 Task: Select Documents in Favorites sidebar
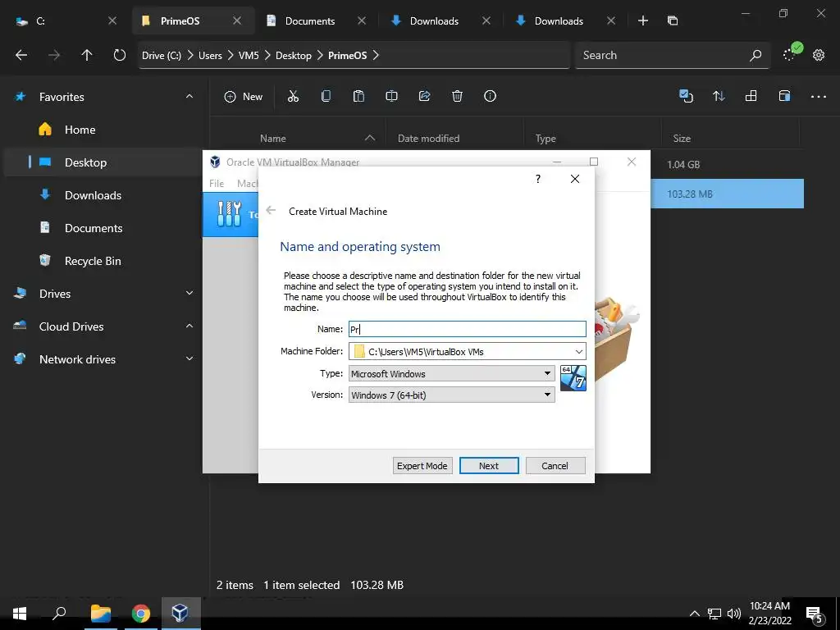pos(94,228)
